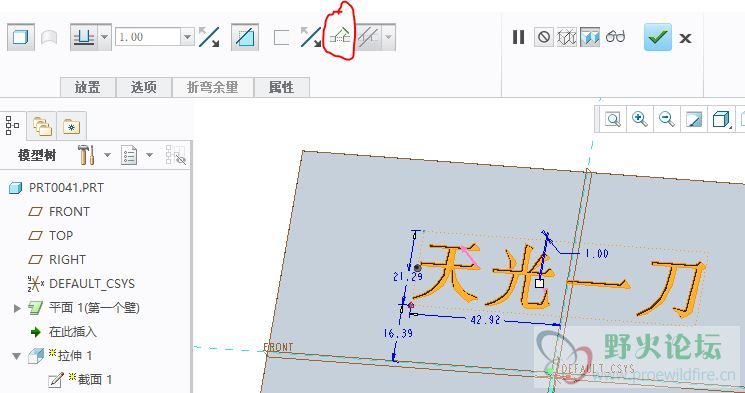This screenshot has width=745, height=393.
Task: Click the red-circled sheet metal cut icon
Action: point(340,37)
